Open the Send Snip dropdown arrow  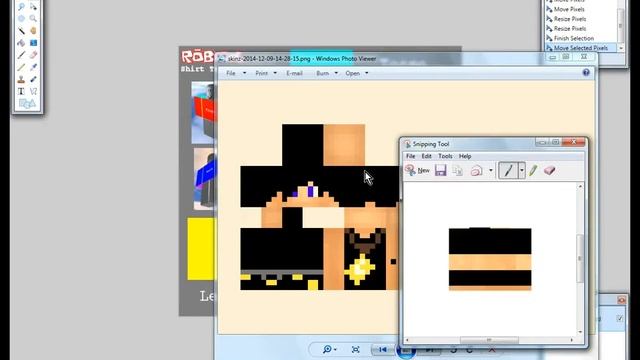tap(491, 171)
